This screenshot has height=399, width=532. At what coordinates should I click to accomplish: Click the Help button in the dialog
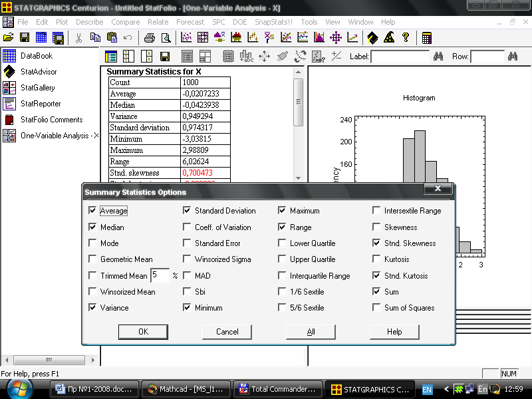point(394,332)
